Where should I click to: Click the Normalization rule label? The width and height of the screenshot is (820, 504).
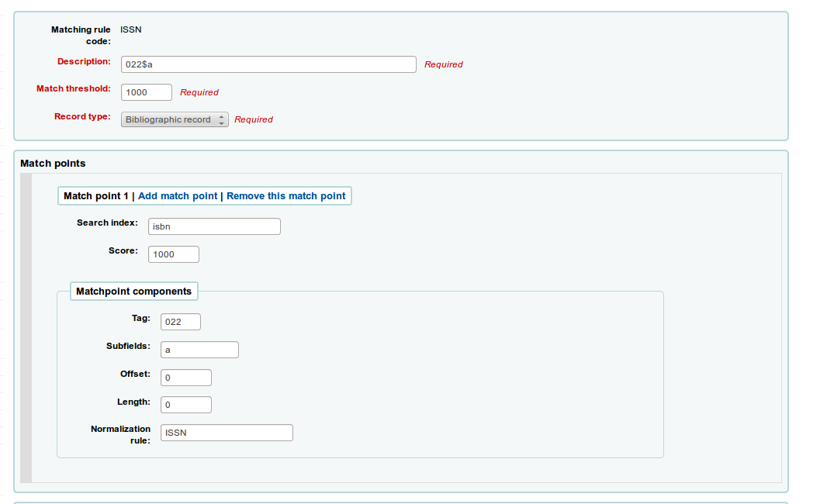(120, 434)
